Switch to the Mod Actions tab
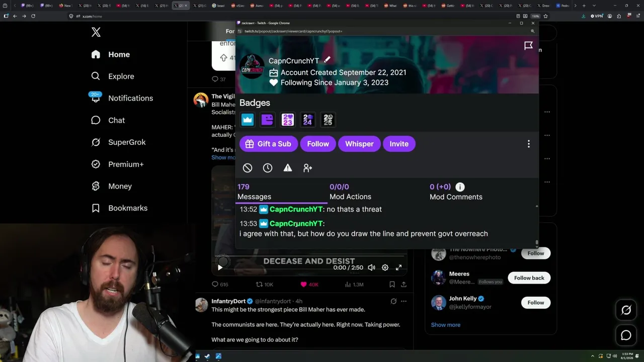The width and height of the screenshot is (644, 362). pyautogui.click(x=350, y=192)
